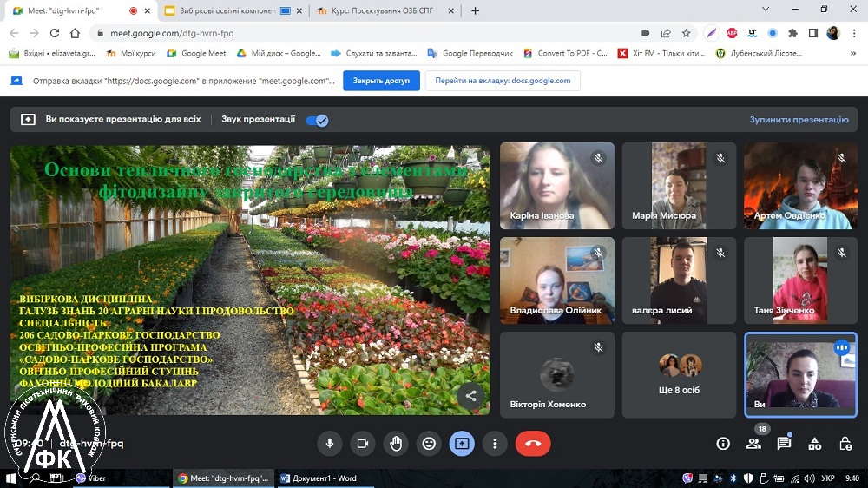The width and height of the screenshot is (868, 488).
Task: Open host controls lock icon
Action: [845, 444]
